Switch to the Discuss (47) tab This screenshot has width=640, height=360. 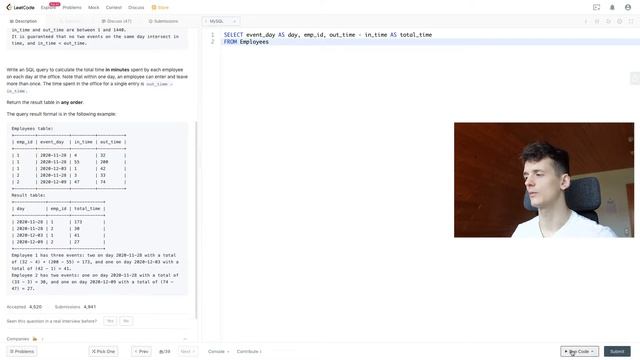(117, 21)
